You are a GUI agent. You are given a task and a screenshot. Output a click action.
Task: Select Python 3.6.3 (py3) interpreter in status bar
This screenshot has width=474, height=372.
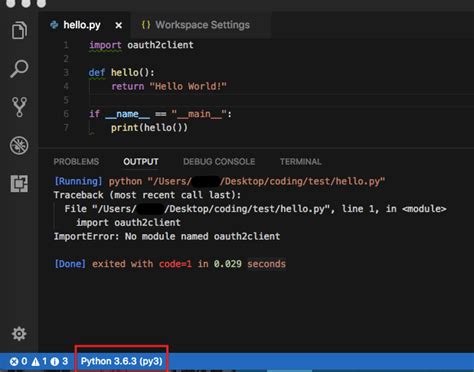pyautogui.click(x=122, y=361)
